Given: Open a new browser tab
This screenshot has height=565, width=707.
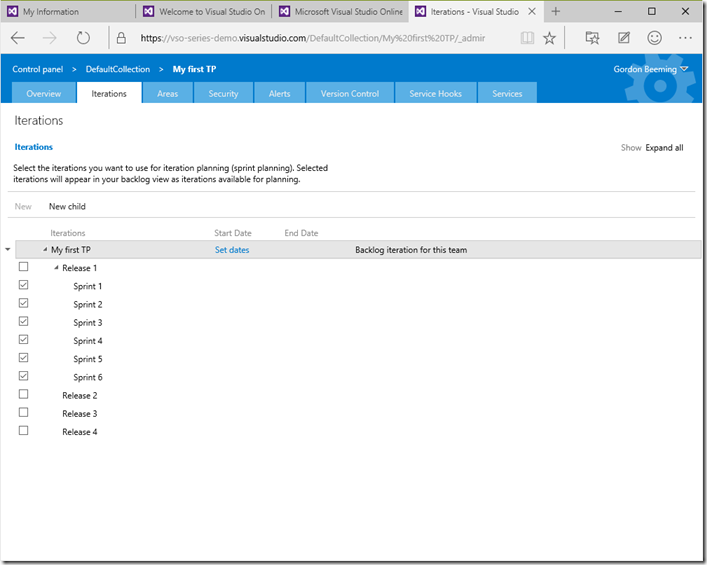Looking at the screenshot, I should click(x=556, y=11).
